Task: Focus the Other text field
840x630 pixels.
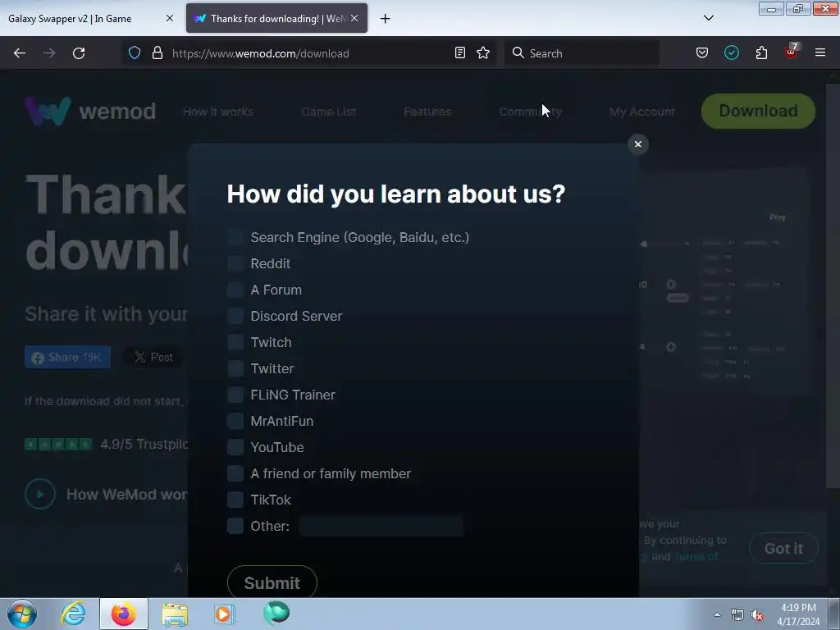Action: pyautogui.click(x=381, y=526)
